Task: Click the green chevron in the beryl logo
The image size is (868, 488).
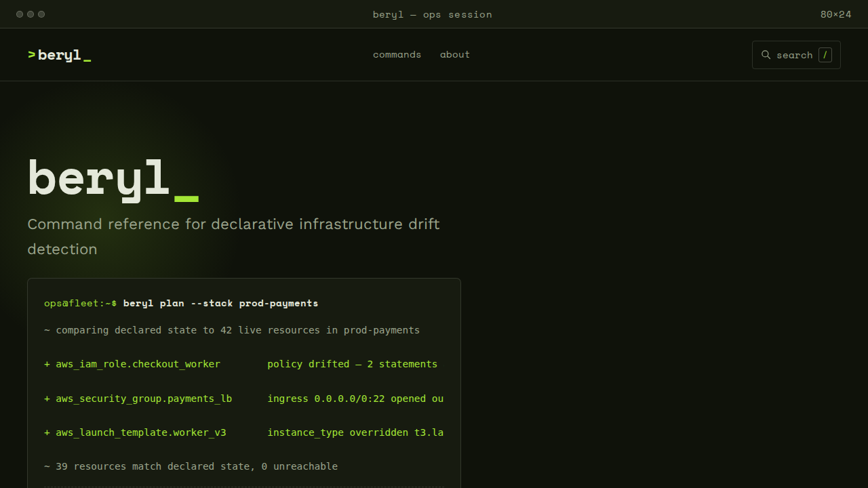Action: pyautogui.click(x=31, y=54)
